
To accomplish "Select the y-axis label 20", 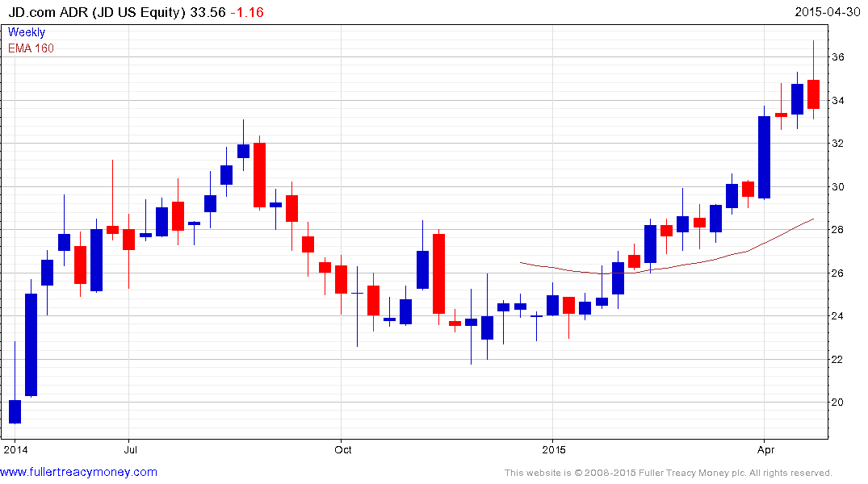I will pos(837,403).
